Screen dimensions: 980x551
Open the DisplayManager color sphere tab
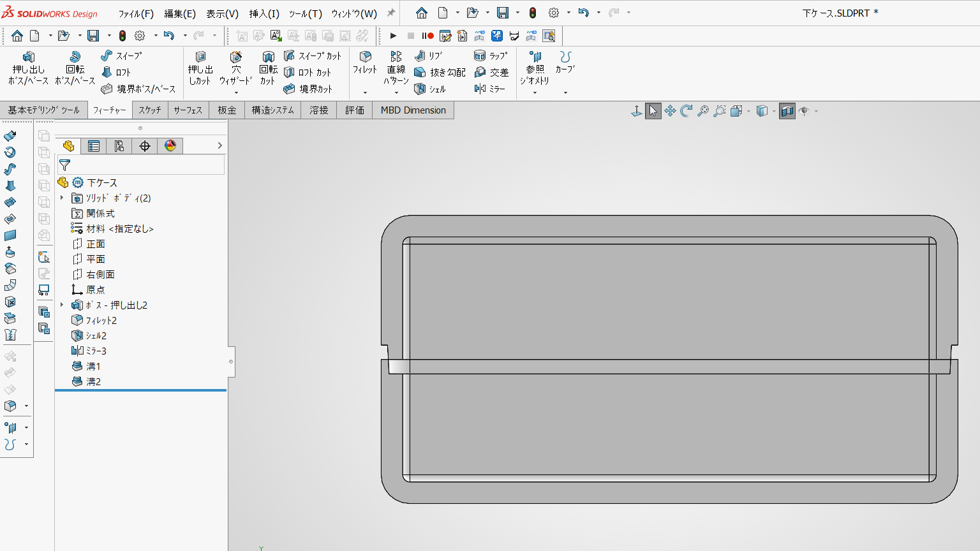coord(170,146)
